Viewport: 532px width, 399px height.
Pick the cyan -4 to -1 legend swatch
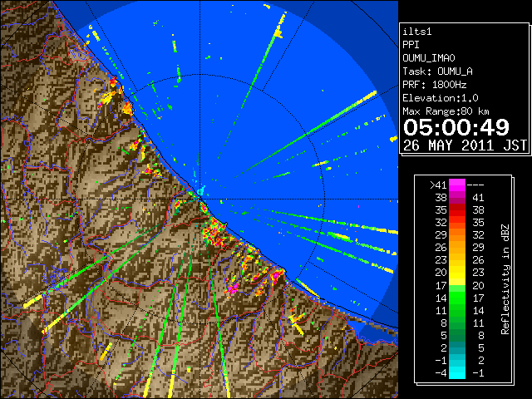[x=457, y=372]
